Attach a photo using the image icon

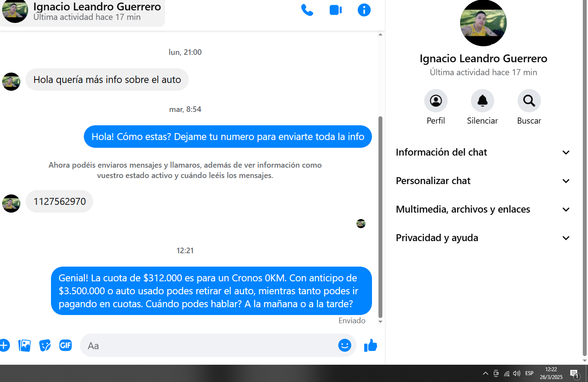tap(25, 345)
